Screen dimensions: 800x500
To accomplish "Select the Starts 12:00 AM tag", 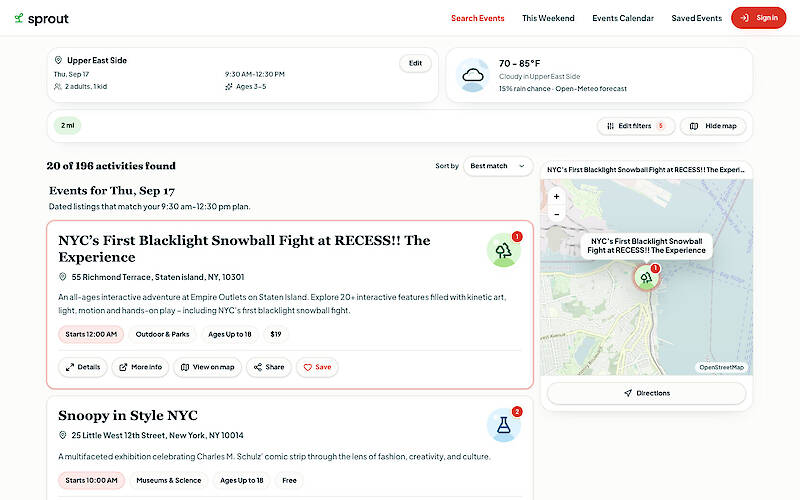I will (x=91, y=334).
